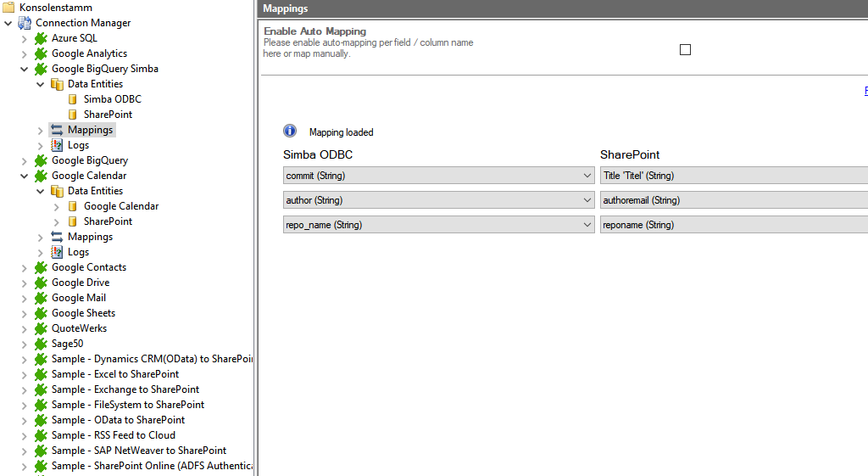Click the Konsolenstamm folder icon
Viewport: 868px width, 476px height.
(9, 8)
